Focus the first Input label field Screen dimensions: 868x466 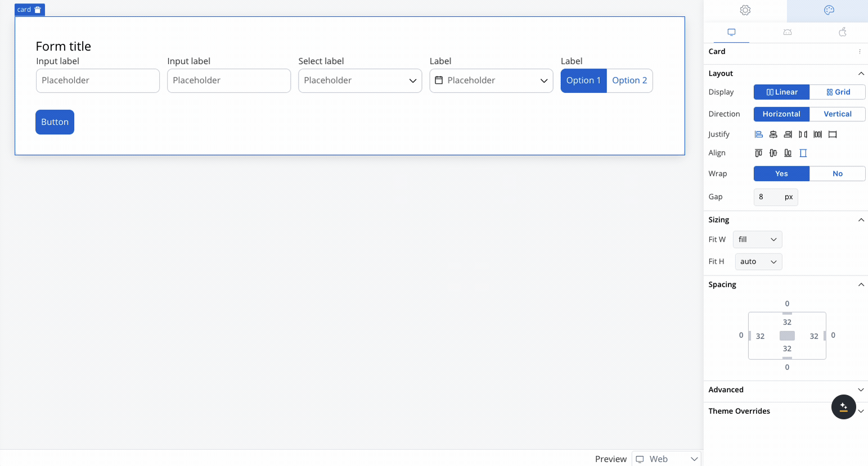tap(98, 80)
